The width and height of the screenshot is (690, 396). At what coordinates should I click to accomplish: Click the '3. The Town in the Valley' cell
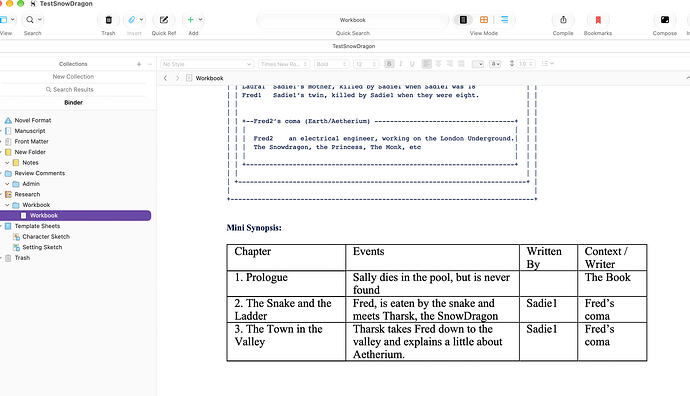[286, 342]
